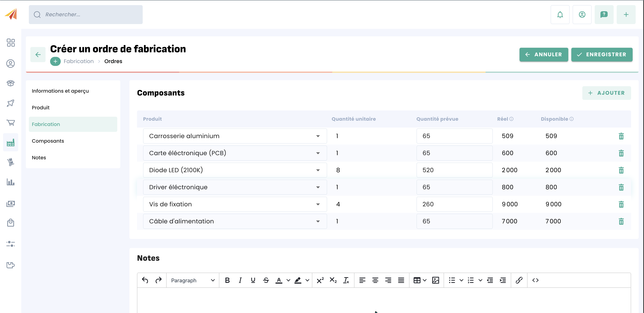Click the ENREGISTRER button
The image size is (644, 313).
click(x=601, y=54)
